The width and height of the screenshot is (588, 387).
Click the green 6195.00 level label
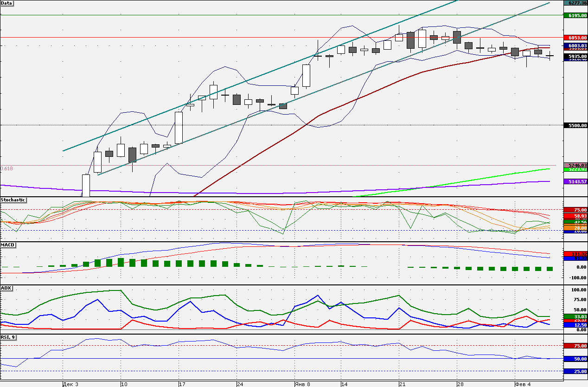575,15
